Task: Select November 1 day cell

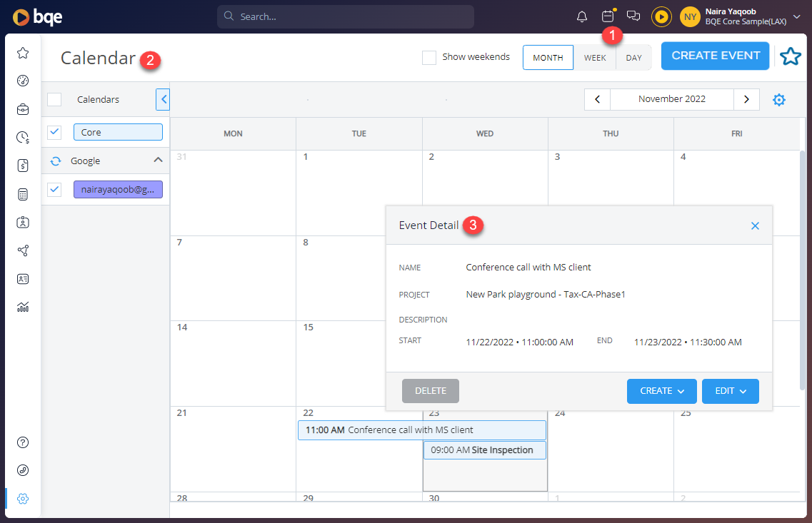Action: [x=359, y=193]
